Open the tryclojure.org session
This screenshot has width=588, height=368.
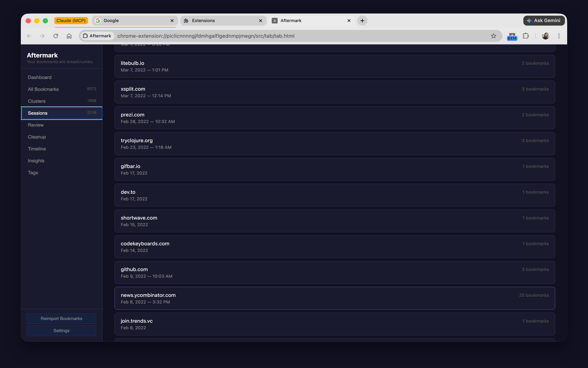334,144
